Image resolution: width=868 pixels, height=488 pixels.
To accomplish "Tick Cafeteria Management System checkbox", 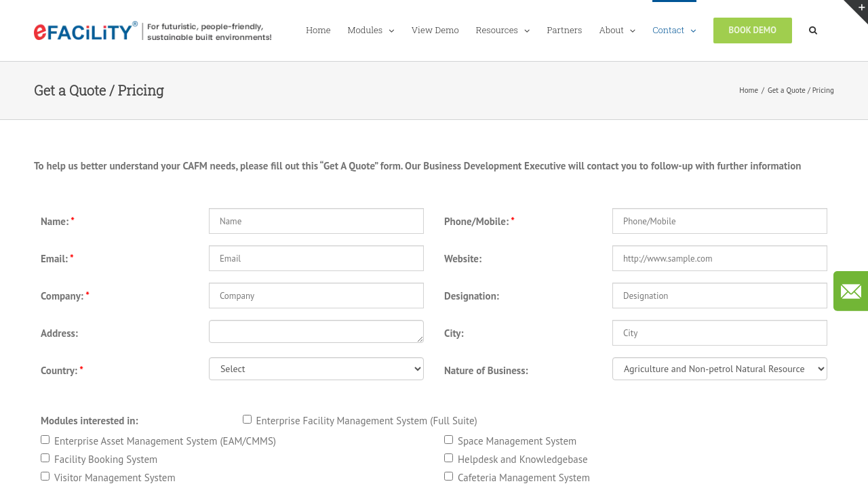I will click(448, 476).
